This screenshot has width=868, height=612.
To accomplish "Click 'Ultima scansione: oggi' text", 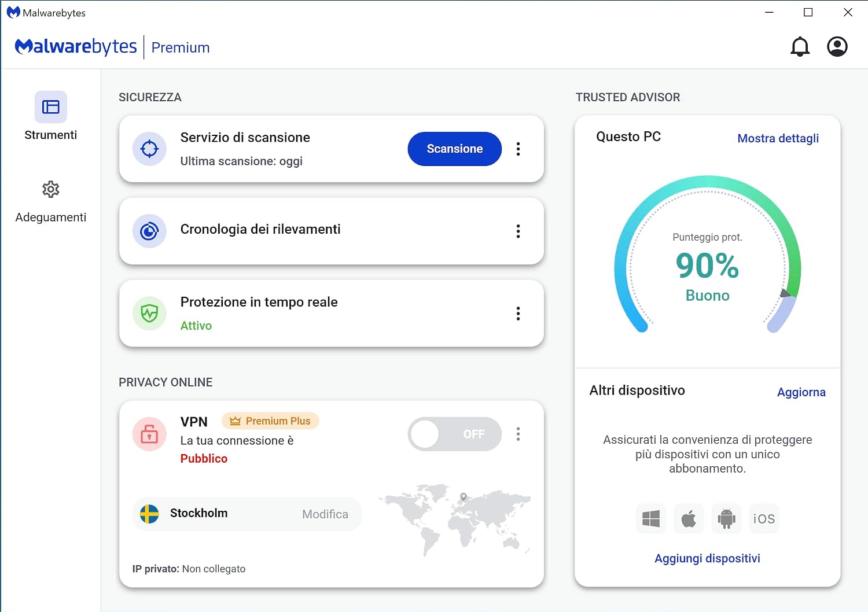I will tap(241, 161).
